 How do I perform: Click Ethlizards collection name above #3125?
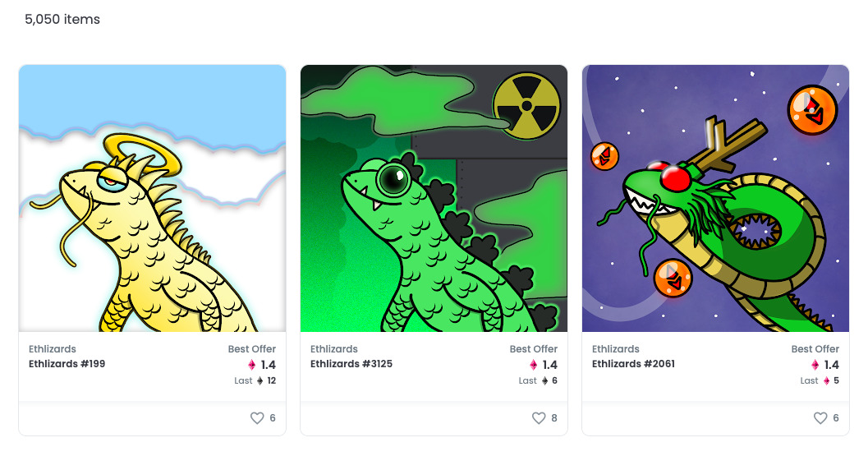(334, 349)
